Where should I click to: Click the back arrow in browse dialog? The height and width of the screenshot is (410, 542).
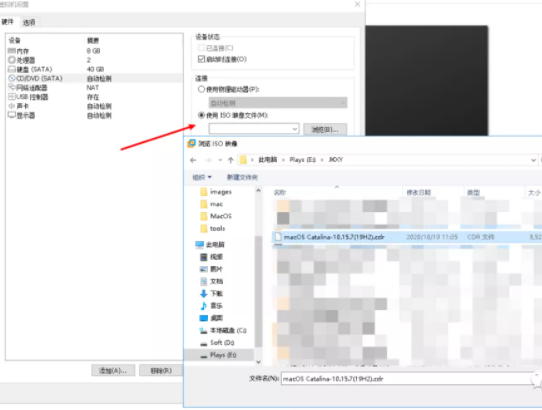click(x=193, y=160)
